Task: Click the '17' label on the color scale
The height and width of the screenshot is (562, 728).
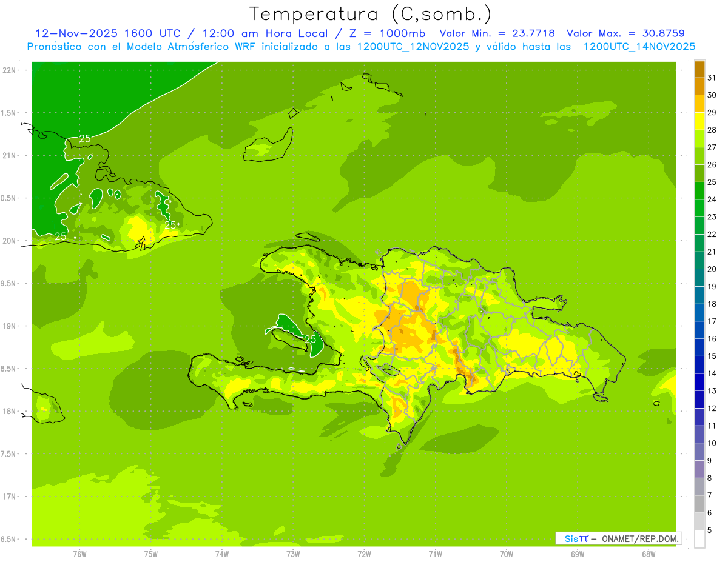Action: tap(712, 321)
